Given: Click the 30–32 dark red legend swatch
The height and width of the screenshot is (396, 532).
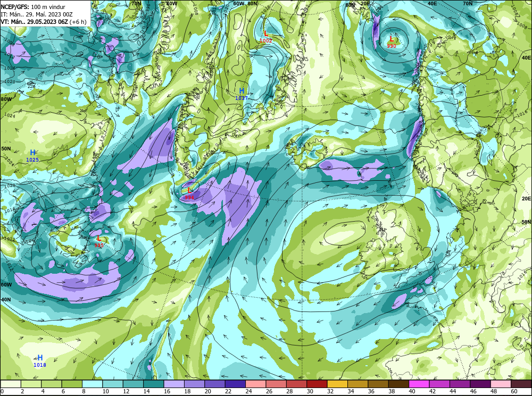Looking at the screenshot, I should 317,384.
